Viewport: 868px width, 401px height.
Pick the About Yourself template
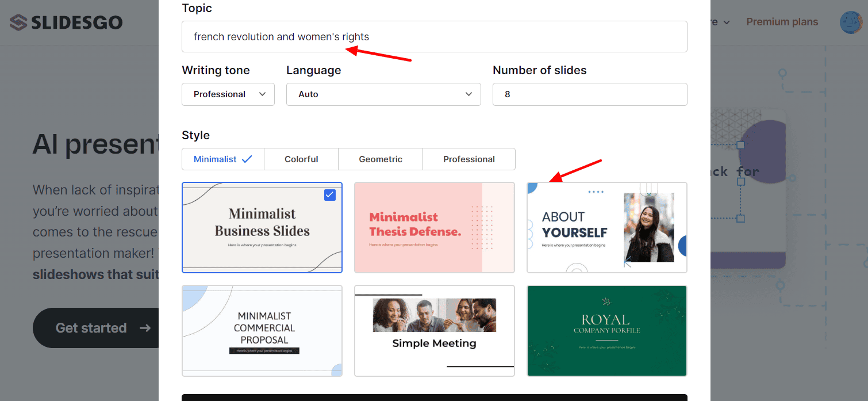[x=606, y=227]
